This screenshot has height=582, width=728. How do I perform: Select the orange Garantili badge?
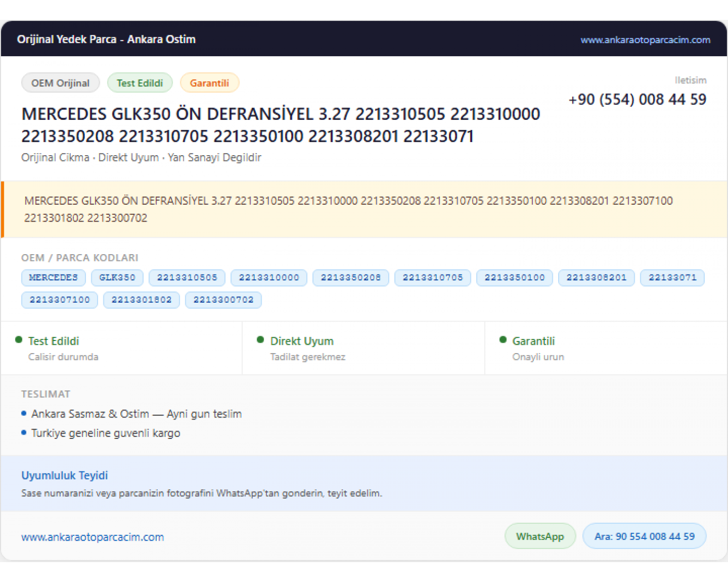click(209, 83)
